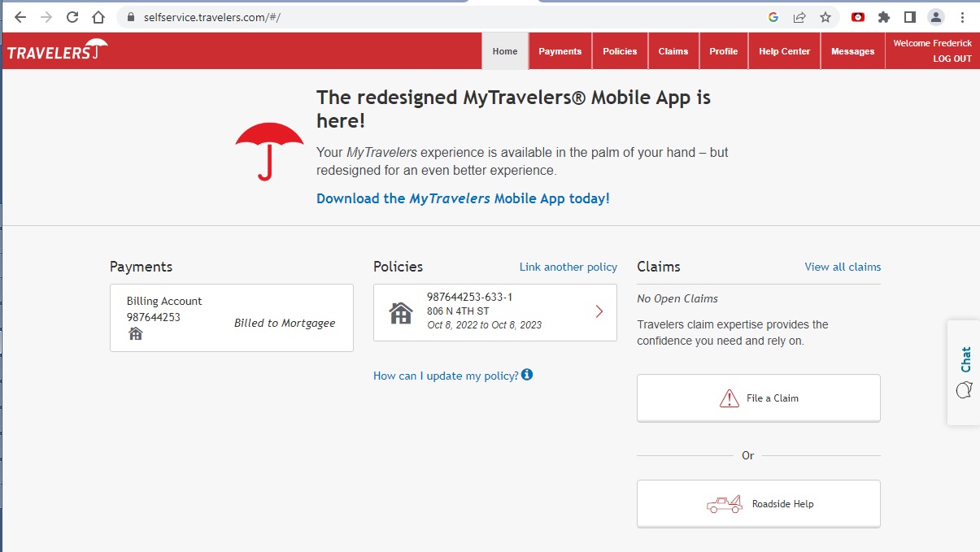Open the Chat side panel
Image resolution: width=980 pixels, height=552 pixels.
pyautogui.click(x=965, y=372)
